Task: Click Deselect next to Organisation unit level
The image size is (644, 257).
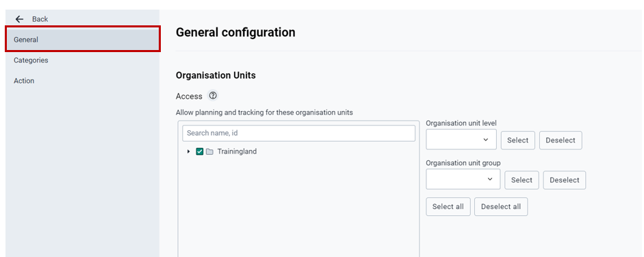Action: tap(561, 140)
